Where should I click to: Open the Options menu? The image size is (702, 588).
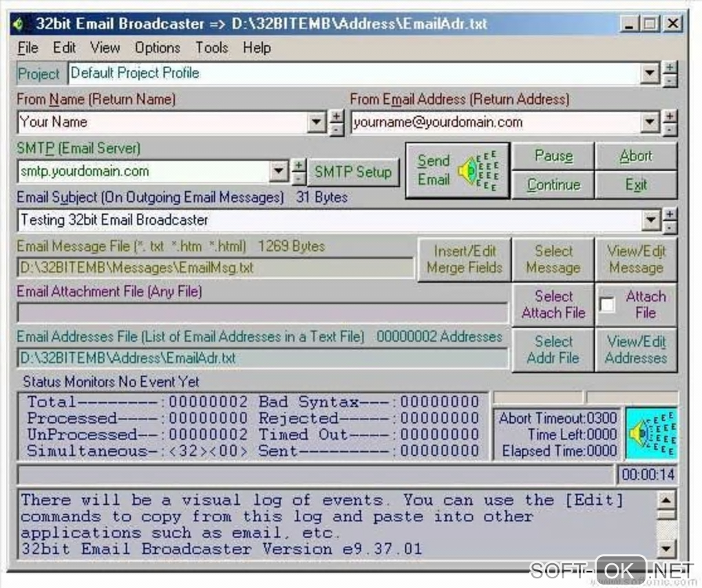(x=158, y=47)
